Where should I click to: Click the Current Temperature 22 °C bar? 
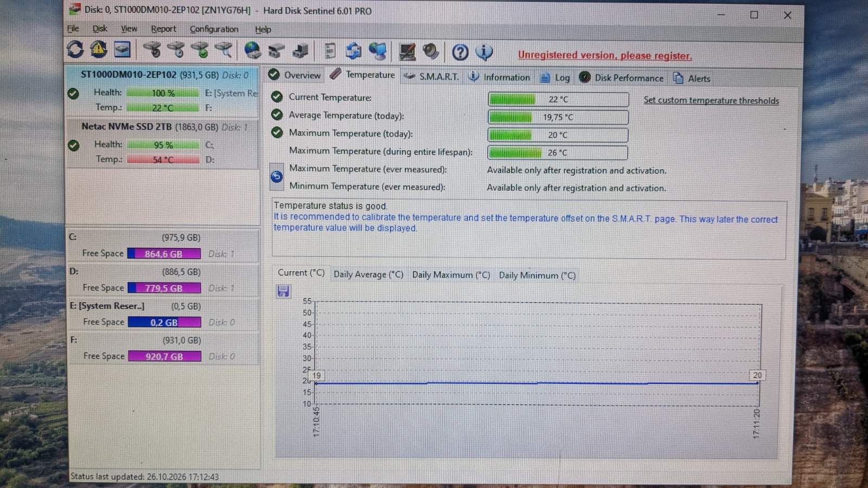(x=558, y=99)
